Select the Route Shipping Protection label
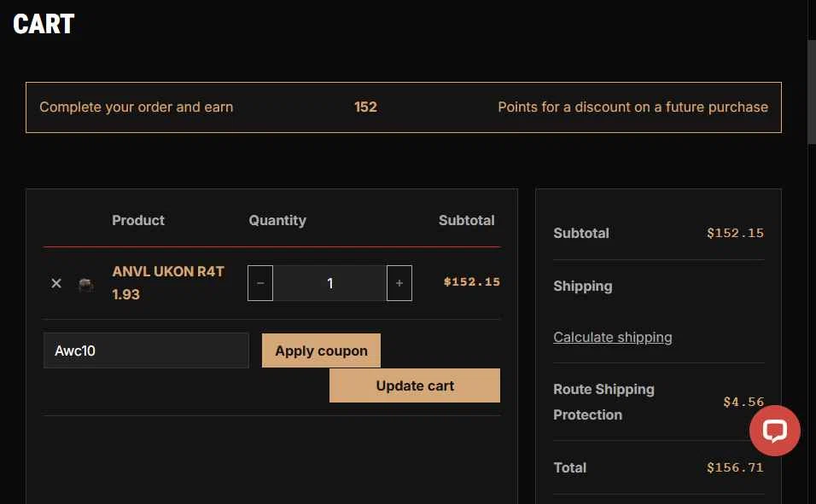The image size is (816, 504). click(603, 402)
